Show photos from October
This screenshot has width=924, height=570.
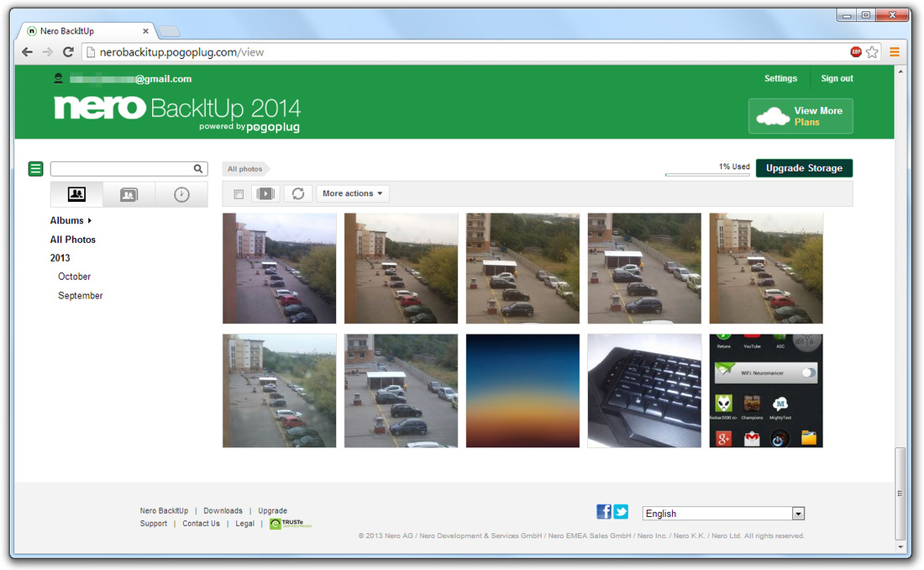pyautogui.click(x=74, y=277)
